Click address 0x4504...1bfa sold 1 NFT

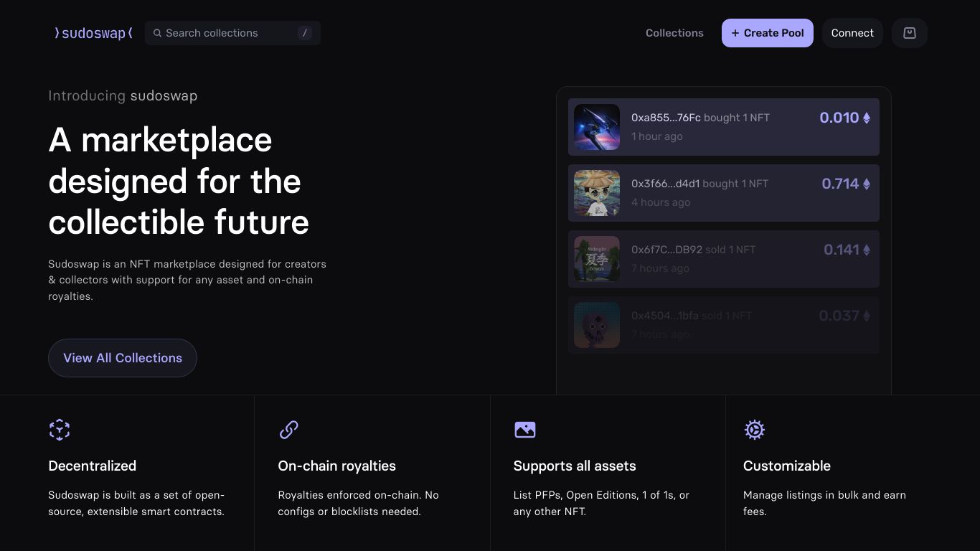692,316
